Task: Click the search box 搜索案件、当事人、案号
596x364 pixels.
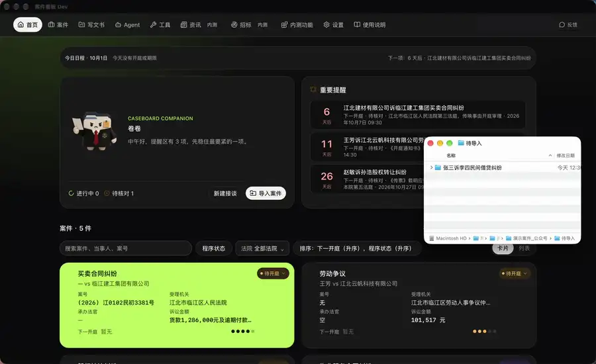Action: point(126,248)
